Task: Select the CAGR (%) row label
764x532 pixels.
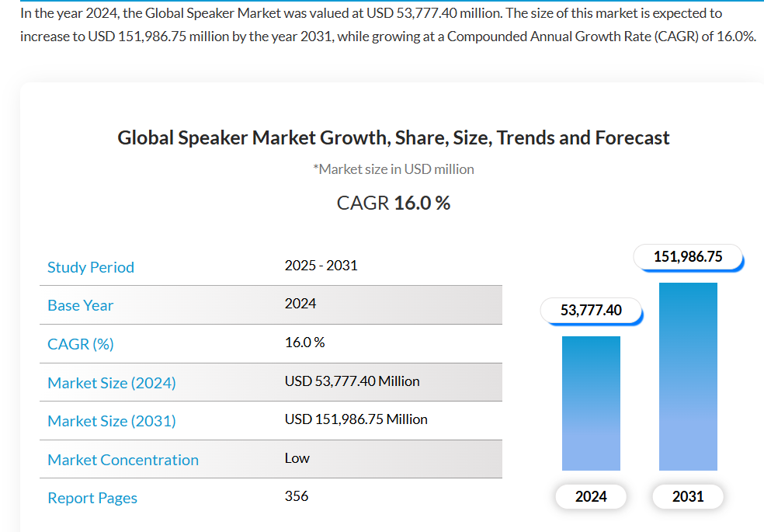Action: 81,344
